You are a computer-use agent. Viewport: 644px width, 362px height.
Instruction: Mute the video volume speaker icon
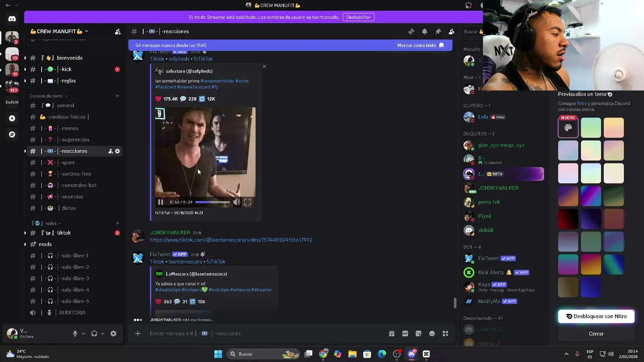[236, 202]
